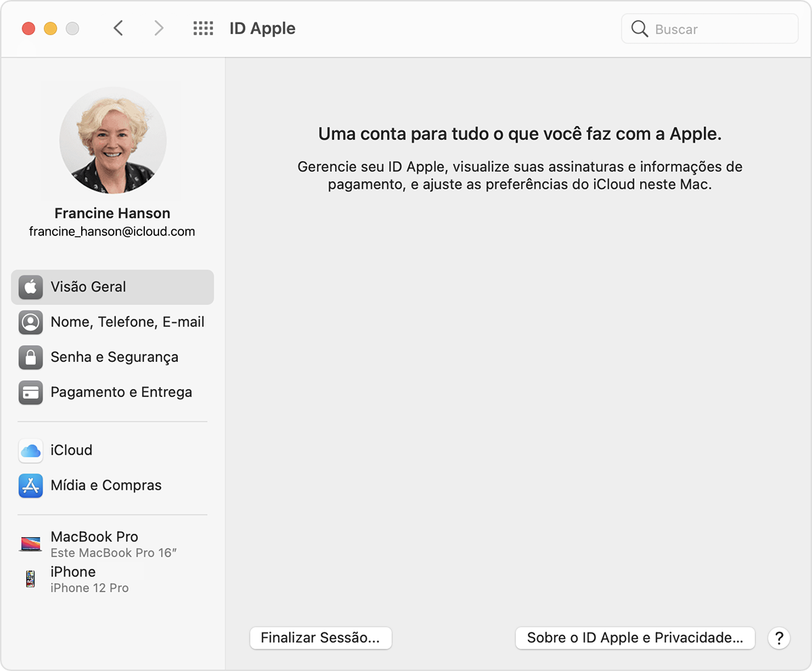The image size is (812, 671).
Task: Click the App Store icon for Mídia e Compras
Action: click(30, 486)
